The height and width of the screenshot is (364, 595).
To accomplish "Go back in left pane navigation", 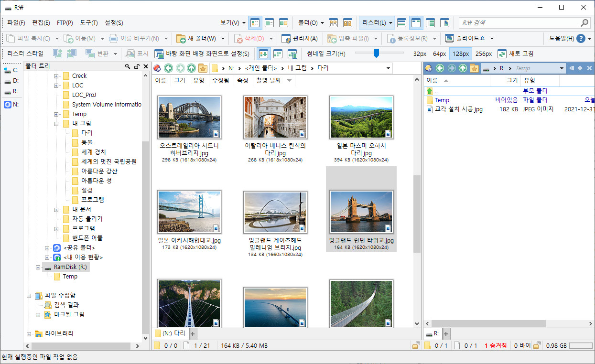I will (x=168, y=68).
